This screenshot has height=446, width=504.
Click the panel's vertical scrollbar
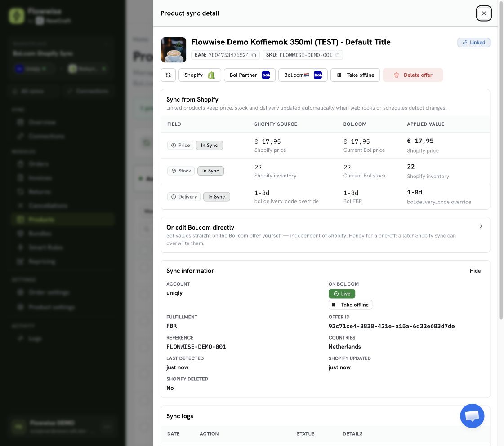click(501, 160)
